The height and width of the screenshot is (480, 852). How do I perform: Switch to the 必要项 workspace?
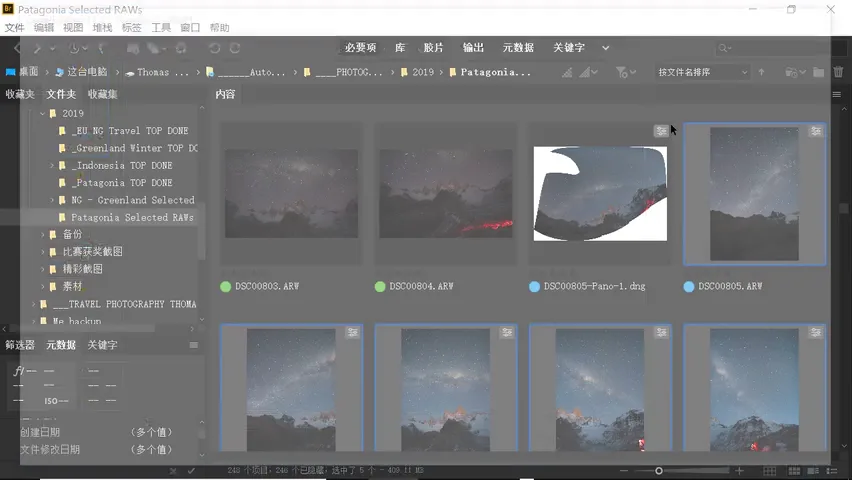(x=360, y=48)
